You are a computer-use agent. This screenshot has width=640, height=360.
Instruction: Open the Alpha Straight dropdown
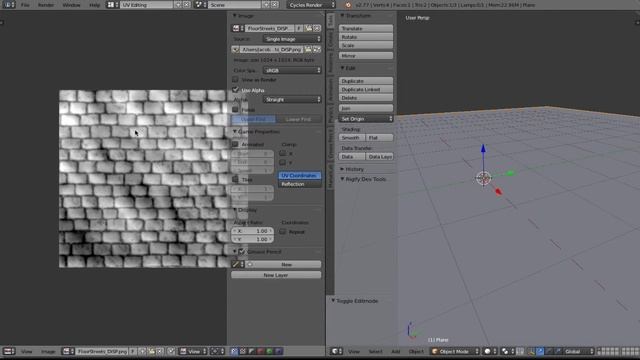292,99
